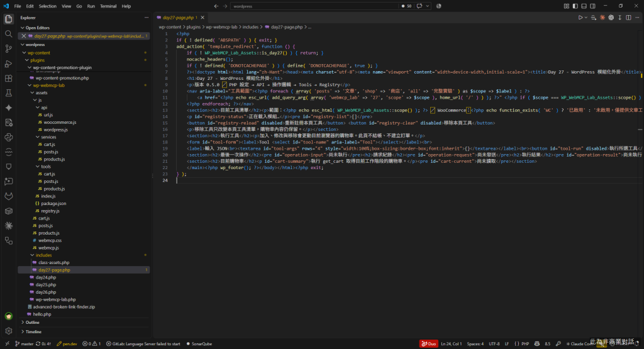Screen dimensions: 644x349
Task: Open the Edit menu
Action: pos(30,6)
